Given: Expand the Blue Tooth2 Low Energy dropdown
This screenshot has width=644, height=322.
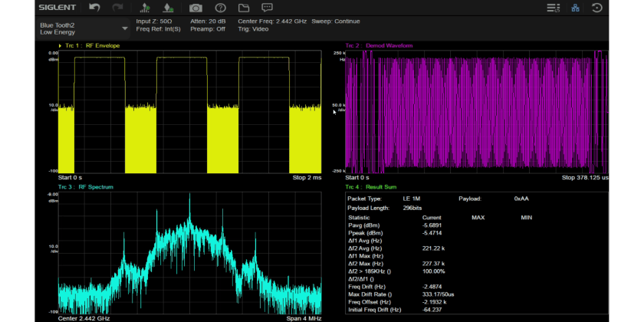Looking at the screenshot, I should point(84,29).
